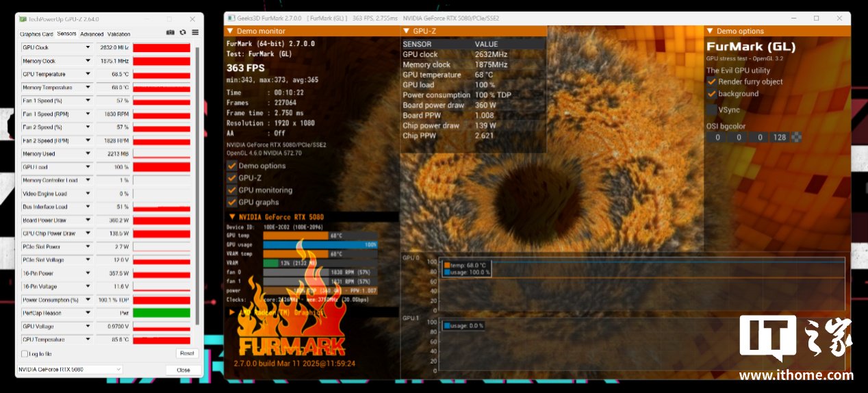Collapse the Demo options panel header
Viewport: 868px width, 393px height.
(x=710, y=31)
